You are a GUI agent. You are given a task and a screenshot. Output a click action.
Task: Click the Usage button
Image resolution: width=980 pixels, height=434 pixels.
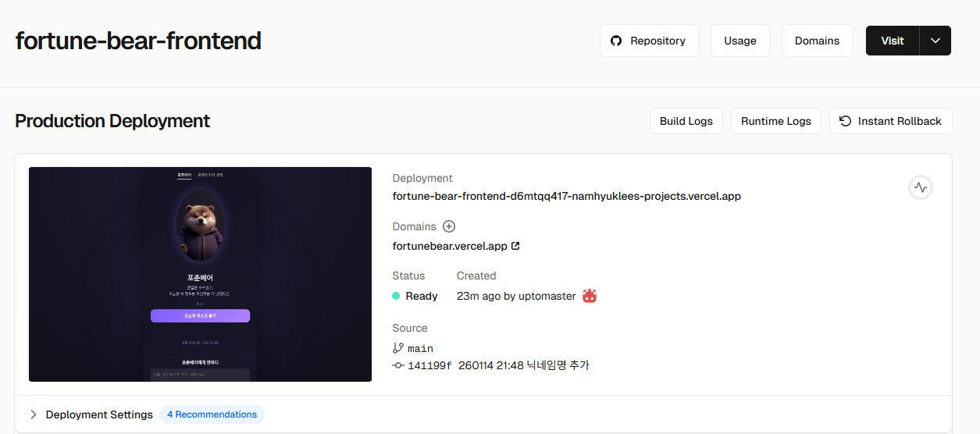(739, 41)
